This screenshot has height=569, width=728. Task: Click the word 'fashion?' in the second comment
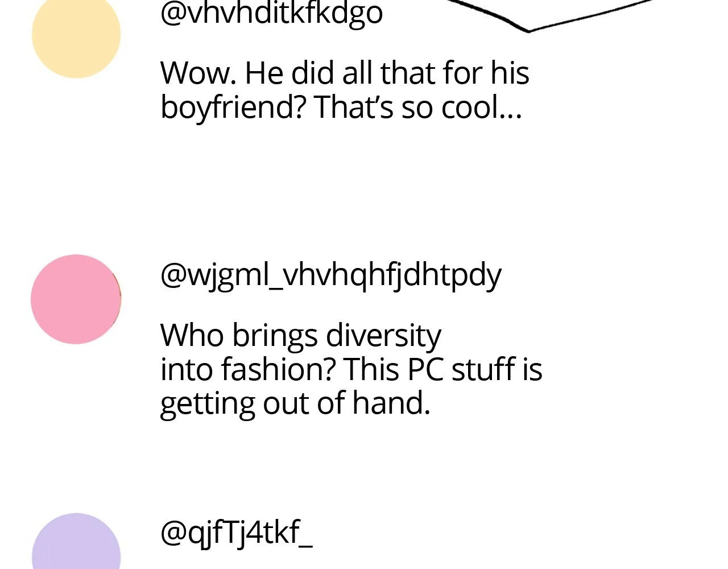tap(279, 369)
